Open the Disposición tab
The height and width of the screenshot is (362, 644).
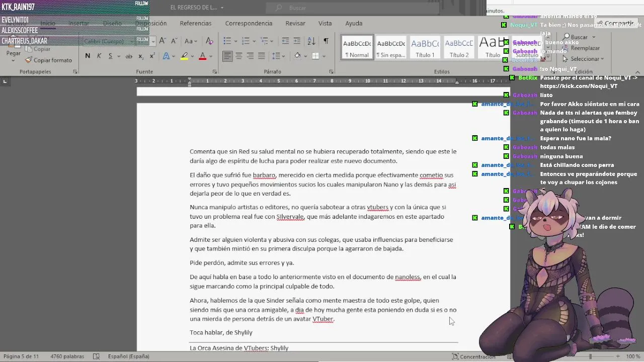151,23
